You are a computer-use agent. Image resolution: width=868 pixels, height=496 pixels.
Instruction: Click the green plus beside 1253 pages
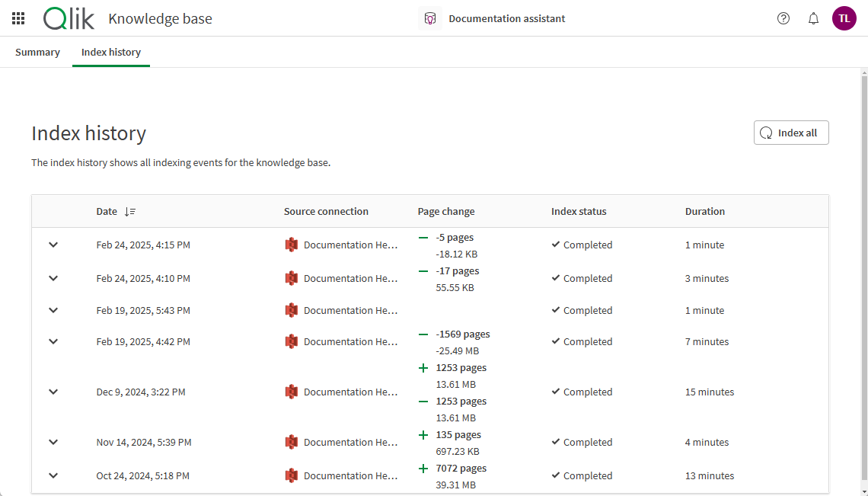[x=423, y=367]
